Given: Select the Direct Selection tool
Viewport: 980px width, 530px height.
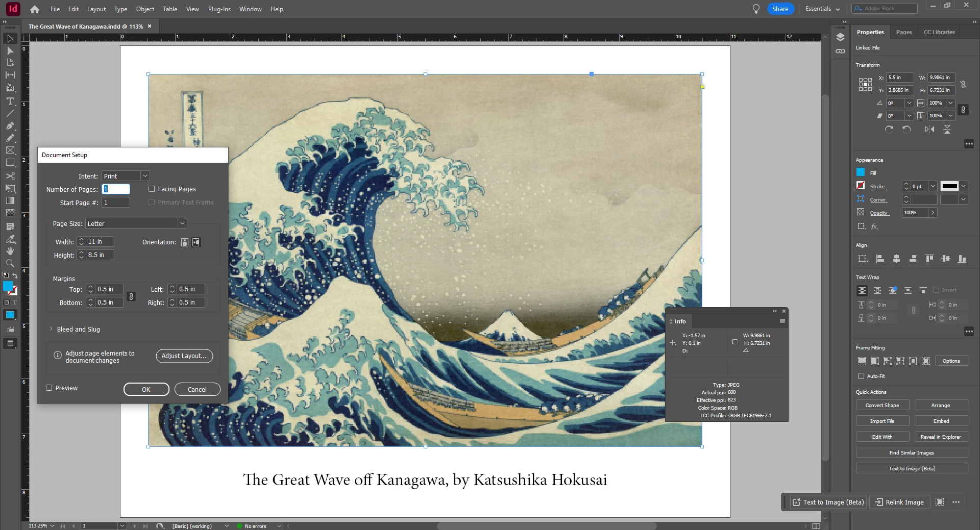Looking at the screenshot, I should [x=10, y=51].
